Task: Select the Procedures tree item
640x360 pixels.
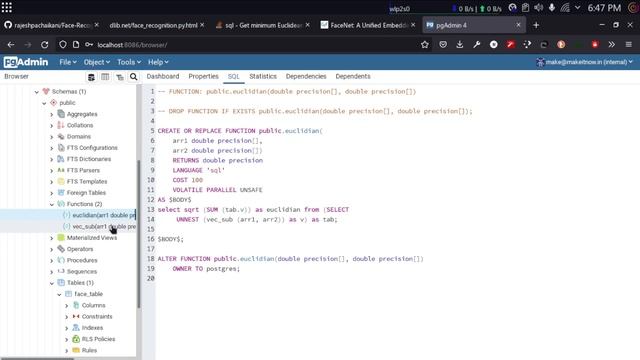Action: [82, 260]
